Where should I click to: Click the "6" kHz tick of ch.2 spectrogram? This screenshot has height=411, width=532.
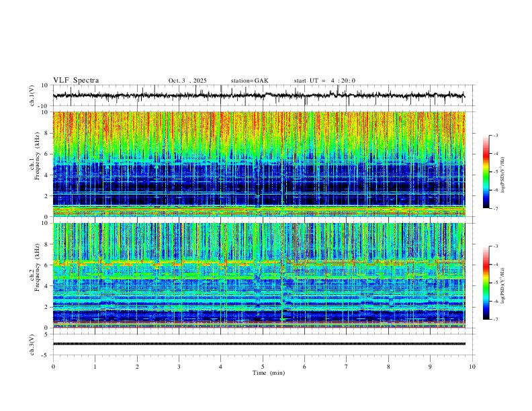[x=47, y=265]
